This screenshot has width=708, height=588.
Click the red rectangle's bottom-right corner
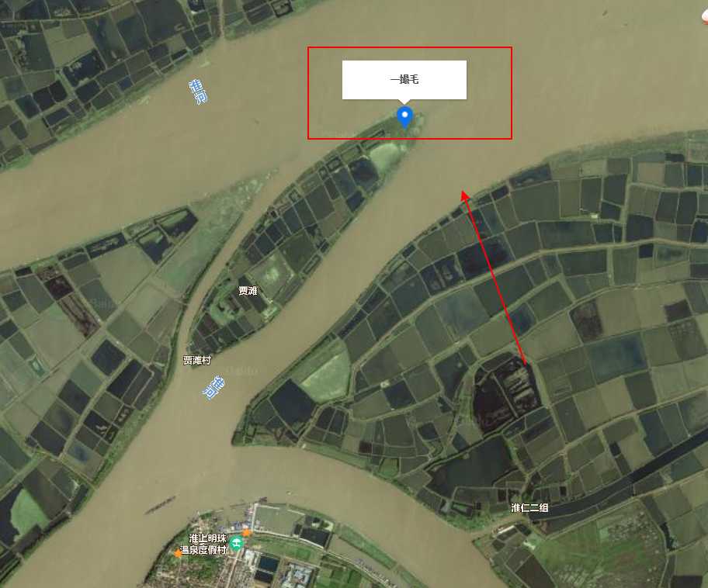click(511, 139)
